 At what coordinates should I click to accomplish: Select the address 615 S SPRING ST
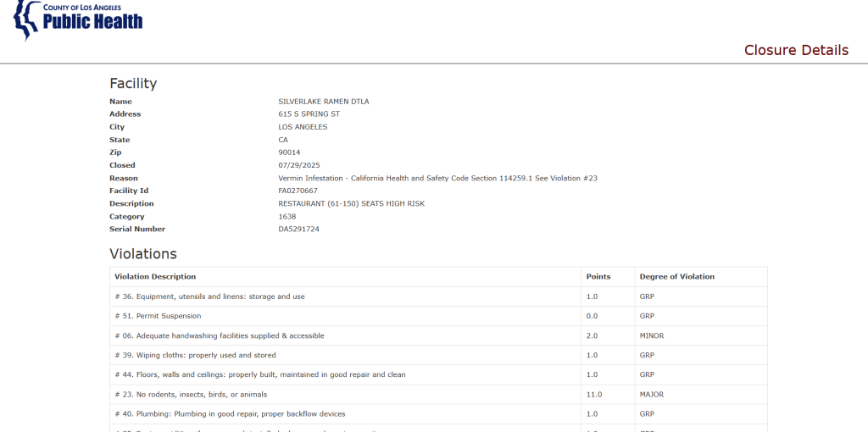309,114
